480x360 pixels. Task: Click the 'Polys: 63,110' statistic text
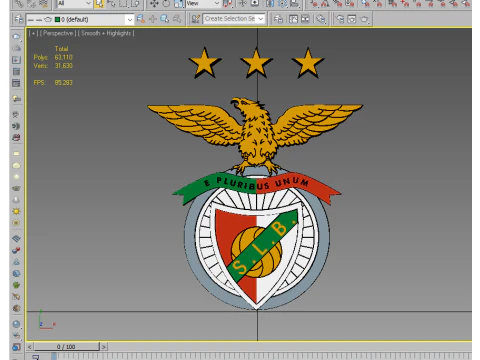[53, 57]
